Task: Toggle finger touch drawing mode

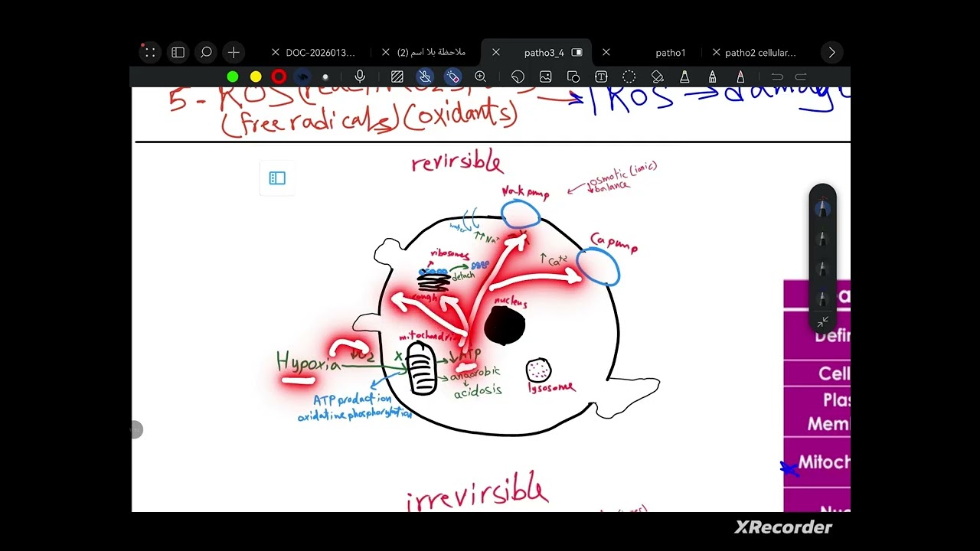Action: tap(425, 77)
